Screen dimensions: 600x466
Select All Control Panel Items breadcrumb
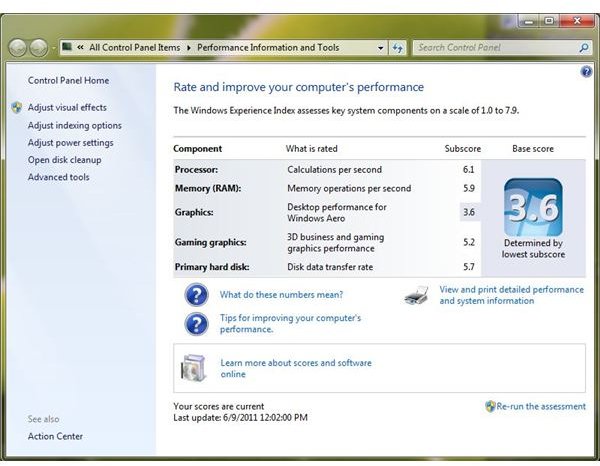click(x=134, y=47)
